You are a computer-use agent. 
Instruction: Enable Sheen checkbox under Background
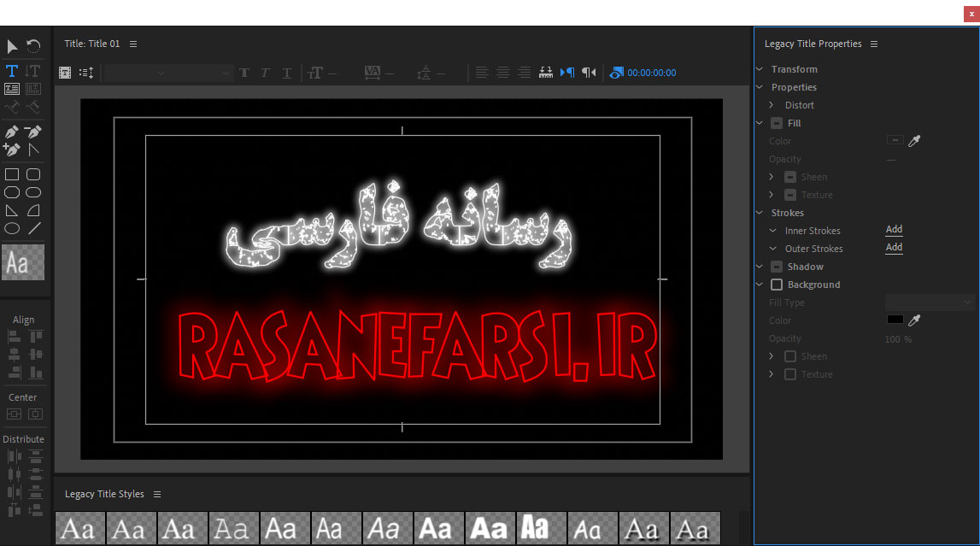click(790, 356)
